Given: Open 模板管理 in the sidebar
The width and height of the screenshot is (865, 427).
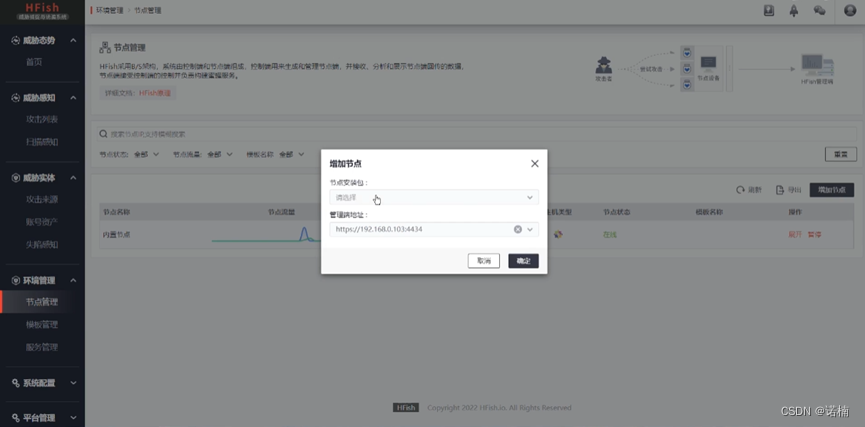Looking at the screenshot, I should point(42,324).
